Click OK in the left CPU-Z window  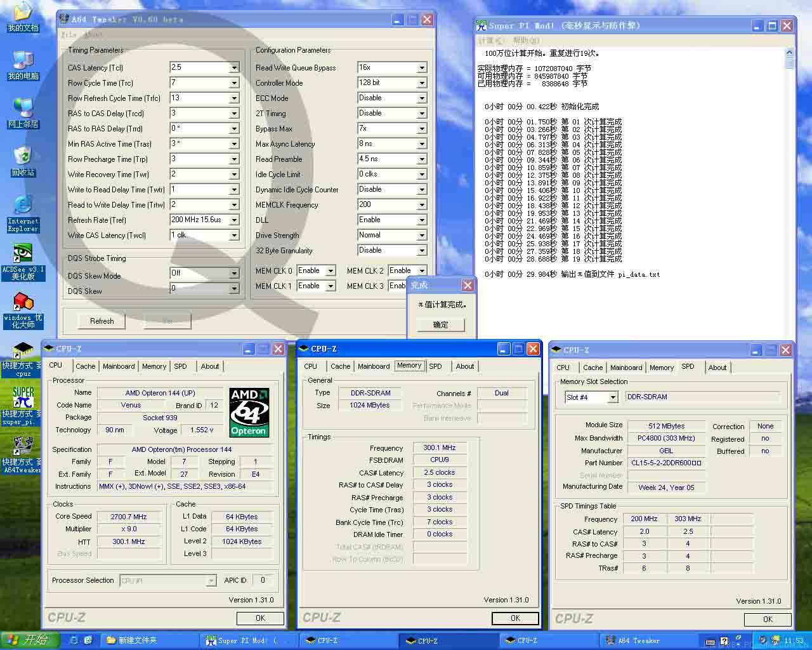coord(261,618)
